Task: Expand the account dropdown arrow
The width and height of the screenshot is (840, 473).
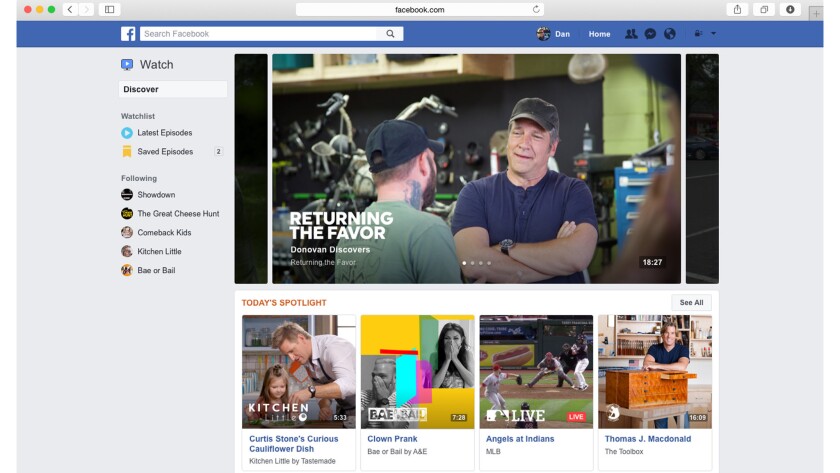Action: [713, 34]
